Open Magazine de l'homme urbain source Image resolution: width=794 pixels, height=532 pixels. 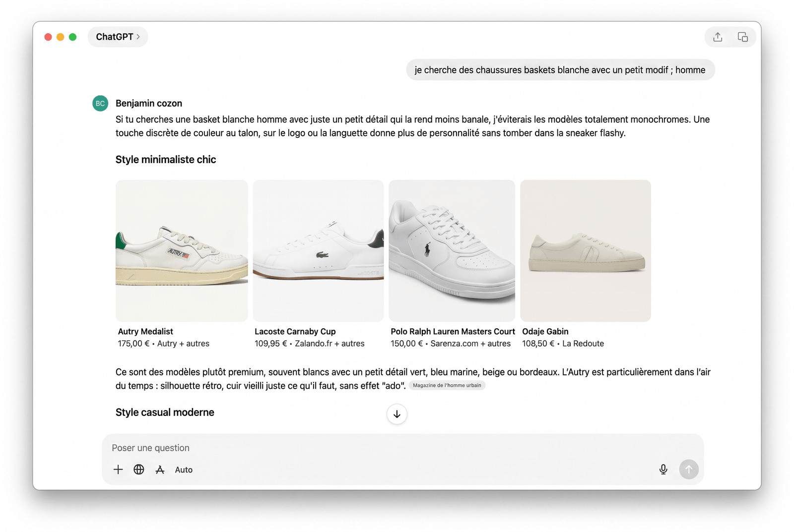pos(447,385)
